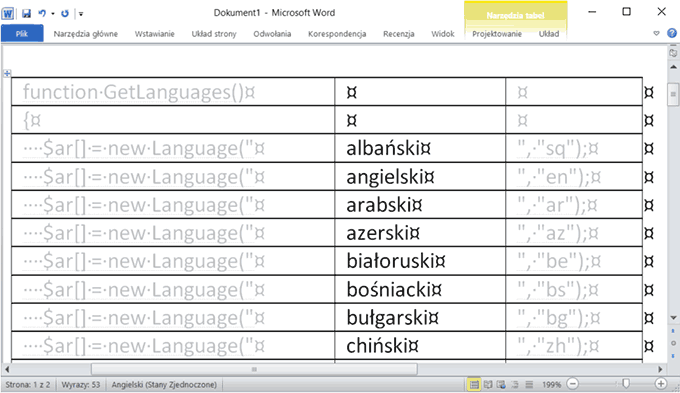Screen dimensions: 680x393
Task: Click zoom out minus button
Action: pyautogui.click(x=573, y=384)
